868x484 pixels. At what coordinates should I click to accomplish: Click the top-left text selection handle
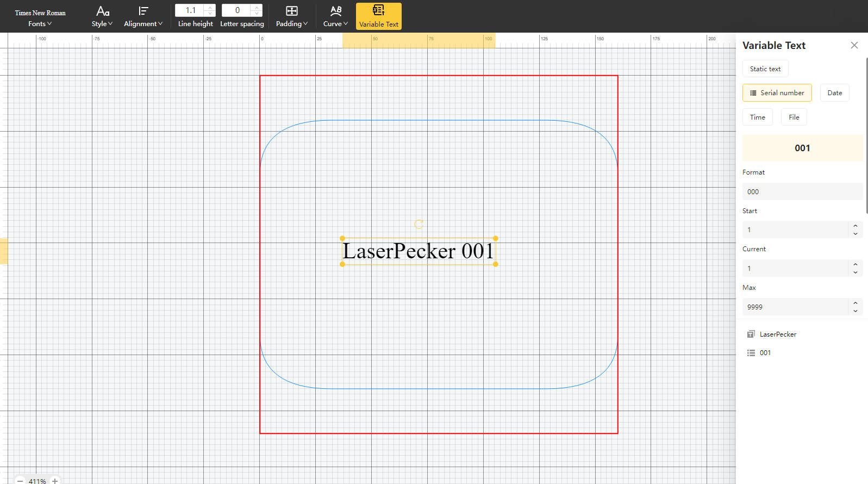(342, 238)
